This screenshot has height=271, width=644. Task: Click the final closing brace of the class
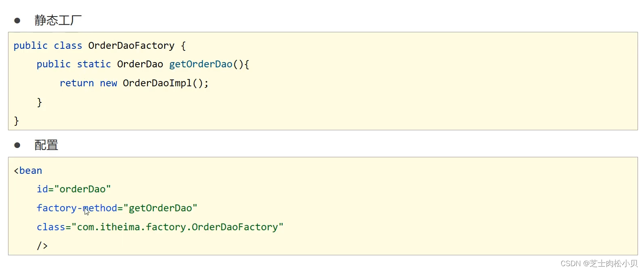click(17, 121)
